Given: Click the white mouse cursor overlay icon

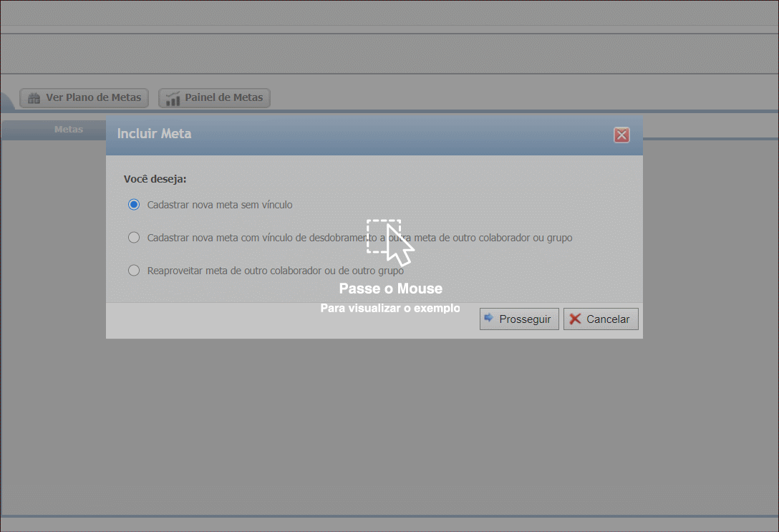Looking at the screenshot, I should pos(400,246).
